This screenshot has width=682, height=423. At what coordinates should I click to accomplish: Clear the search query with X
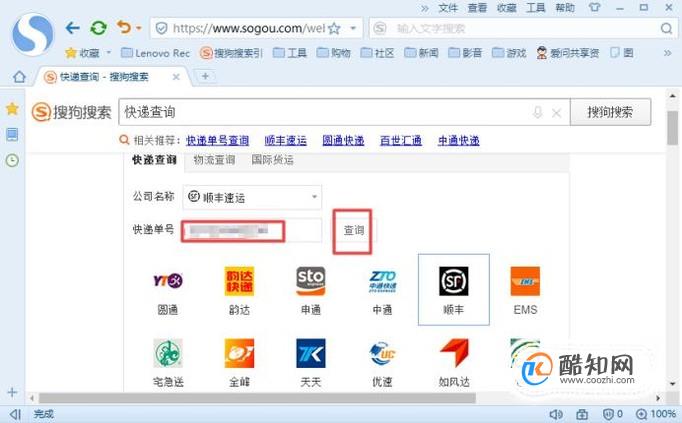556,113
